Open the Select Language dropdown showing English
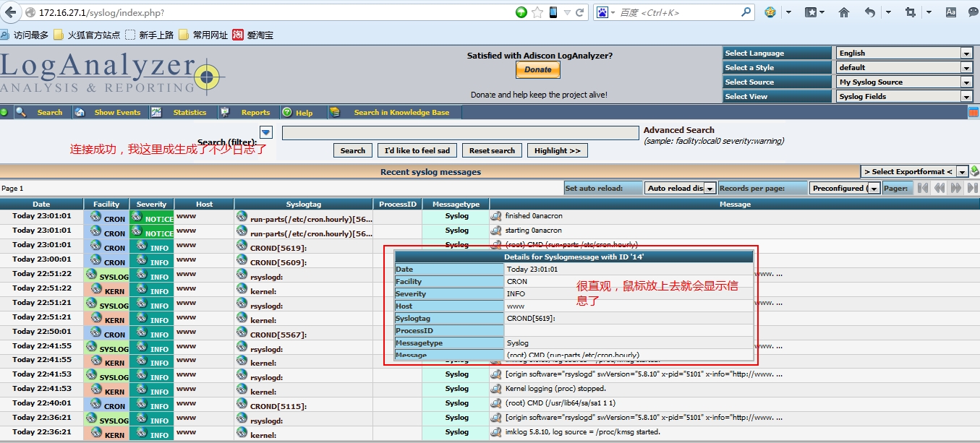Image resolution: width=980 pixels, height=443 pixels. [904, 52]
